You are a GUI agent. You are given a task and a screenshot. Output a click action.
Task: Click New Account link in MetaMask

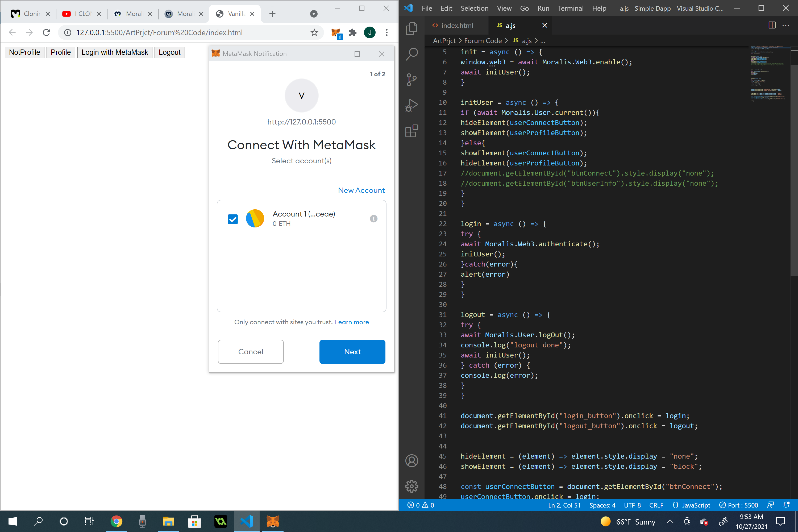click(361, 190)
